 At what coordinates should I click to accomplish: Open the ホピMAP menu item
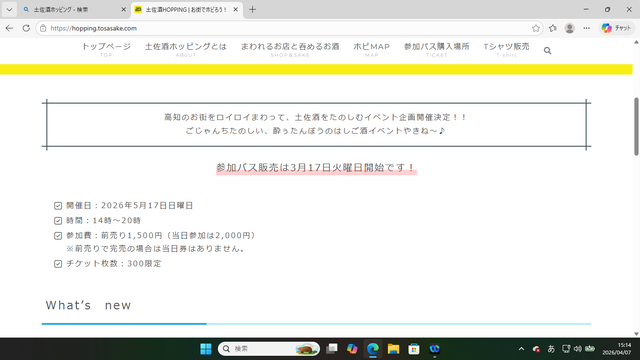371,49
